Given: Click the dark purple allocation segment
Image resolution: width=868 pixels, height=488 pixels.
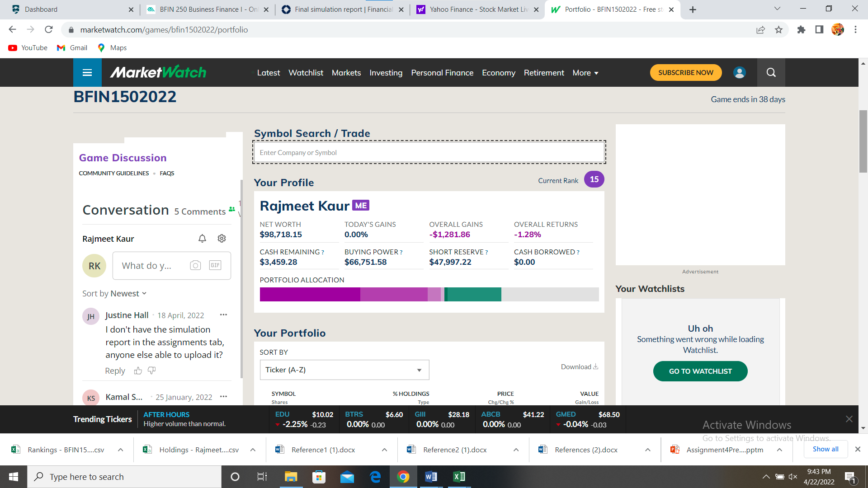Looking at the screenshot, I should point(310,295).
